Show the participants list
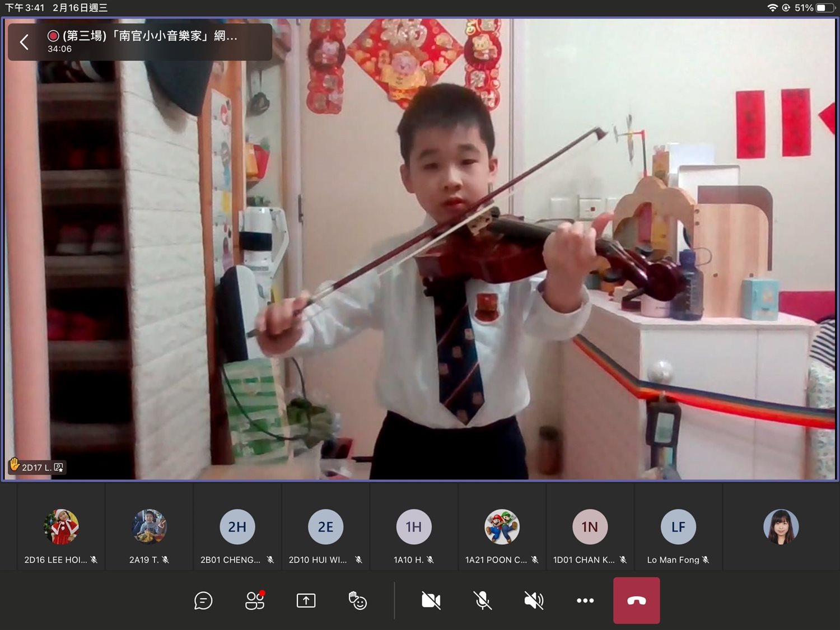Screen dimensions: 840x630 click(x=255, y=601)
